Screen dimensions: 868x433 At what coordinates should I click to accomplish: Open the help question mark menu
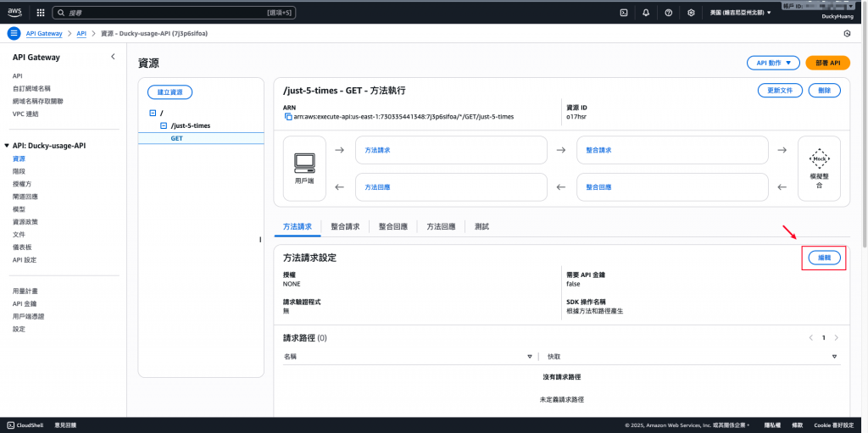pos(669,13)
